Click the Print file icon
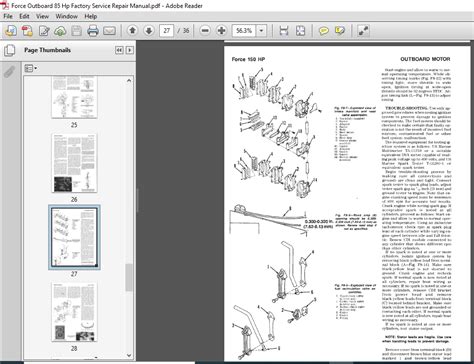The image size is (474, 364). [93, 31]
